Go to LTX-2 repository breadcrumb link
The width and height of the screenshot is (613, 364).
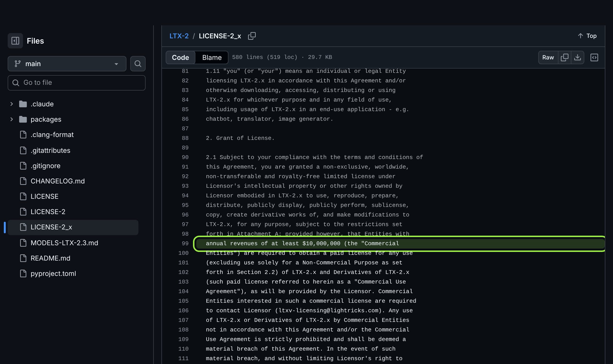(x=179, y=36)
